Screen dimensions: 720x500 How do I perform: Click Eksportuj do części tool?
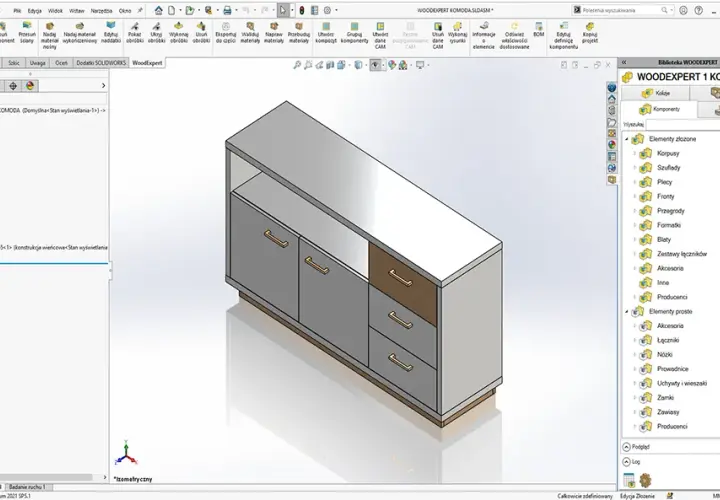coord(225,32)
